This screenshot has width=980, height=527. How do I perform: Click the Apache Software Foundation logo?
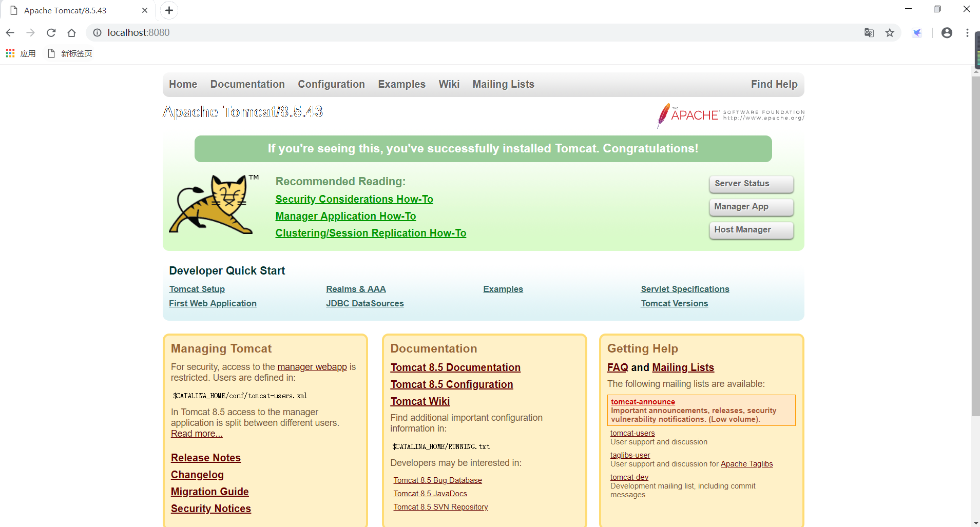tap(731, 115)
